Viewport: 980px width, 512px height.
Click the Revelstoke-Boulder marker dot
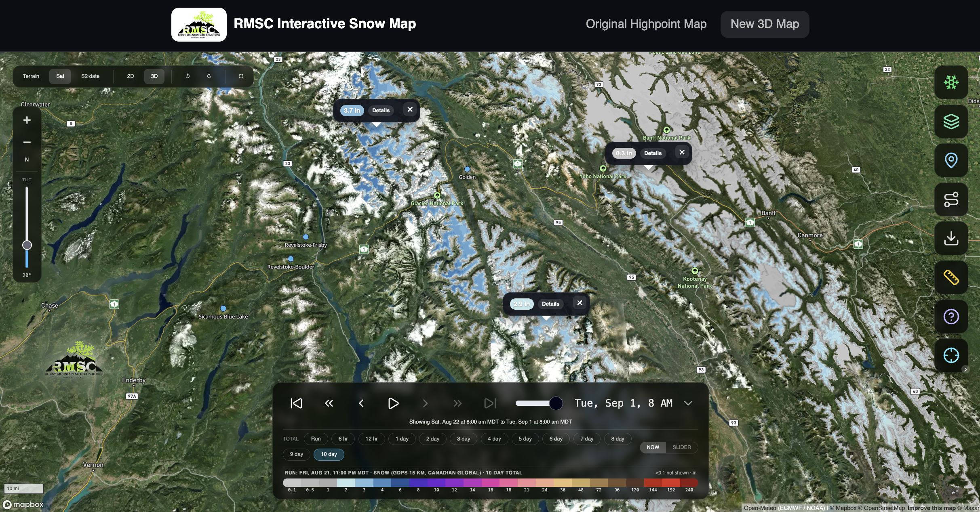coord(291,259)
